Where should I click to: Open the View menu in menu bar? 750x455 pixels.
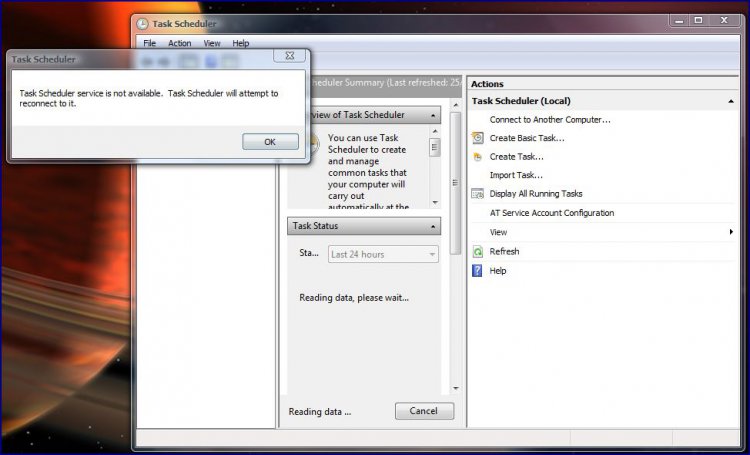coord(212,43)
